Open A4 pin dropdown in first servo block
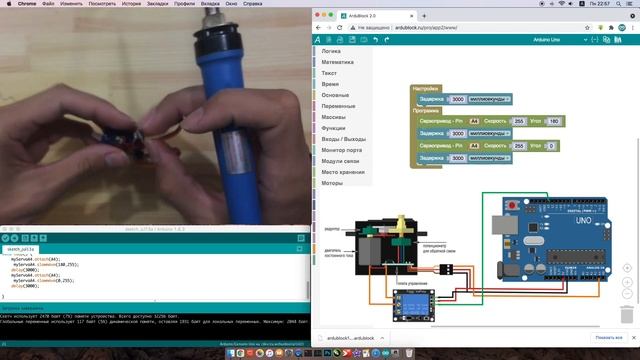640x360 pixels. [474, 121]
